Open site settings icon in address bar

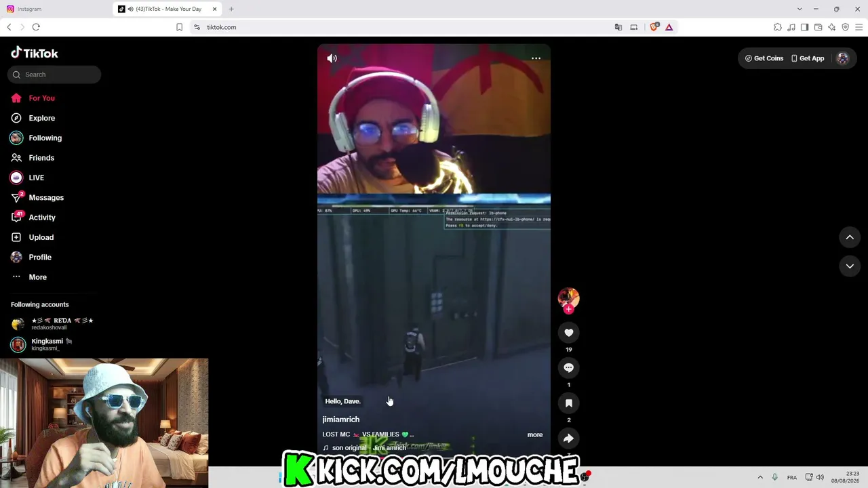(197, 27)
